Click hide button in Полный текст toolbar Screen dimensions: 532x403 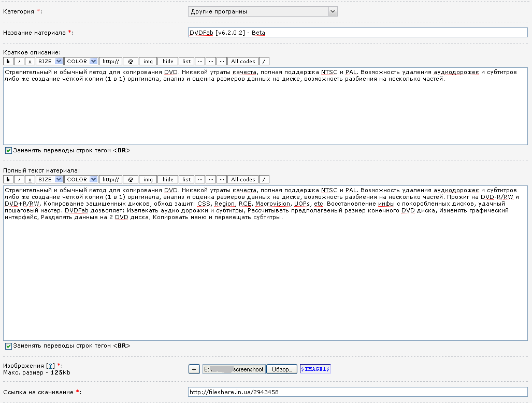[x=168, y=179]
